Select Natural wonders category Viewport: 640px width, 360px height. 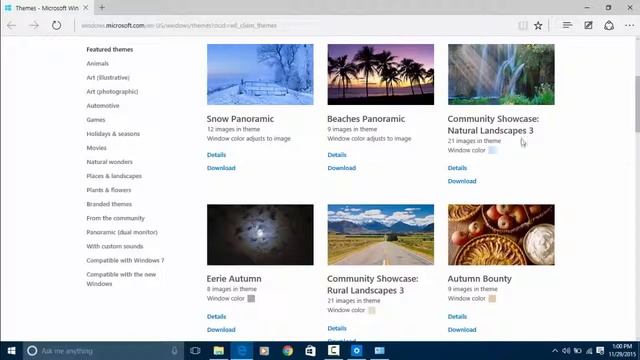(x=109, y=162)
